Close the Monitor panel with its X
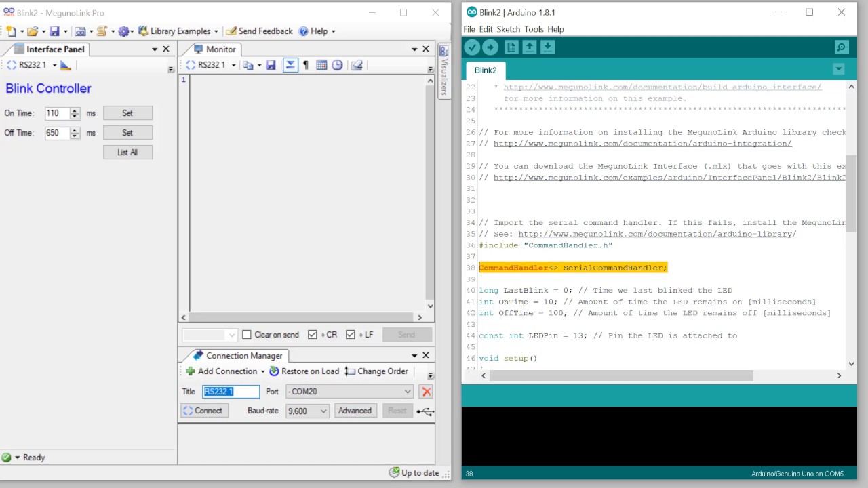 [x=426, y=49]
